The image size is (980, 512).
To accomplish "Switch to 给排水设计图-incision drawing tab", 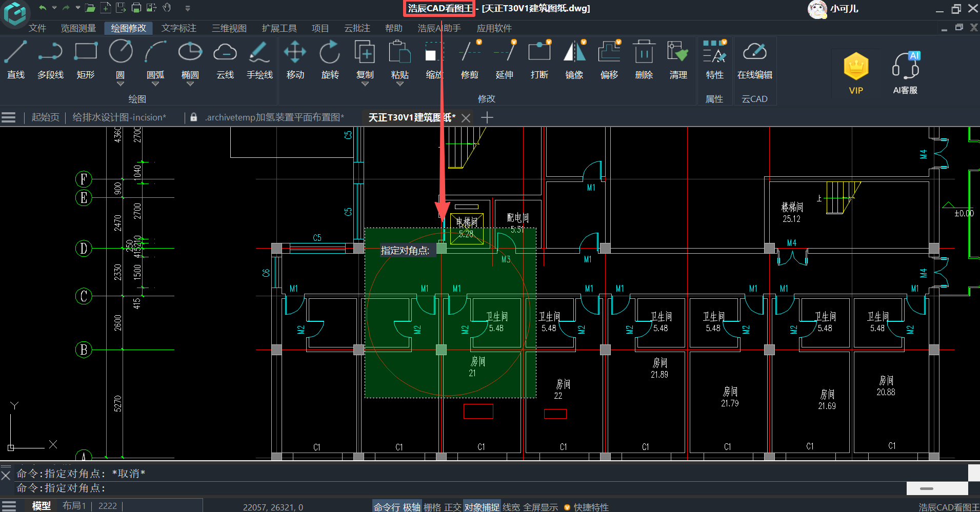I will click(119, 117).
